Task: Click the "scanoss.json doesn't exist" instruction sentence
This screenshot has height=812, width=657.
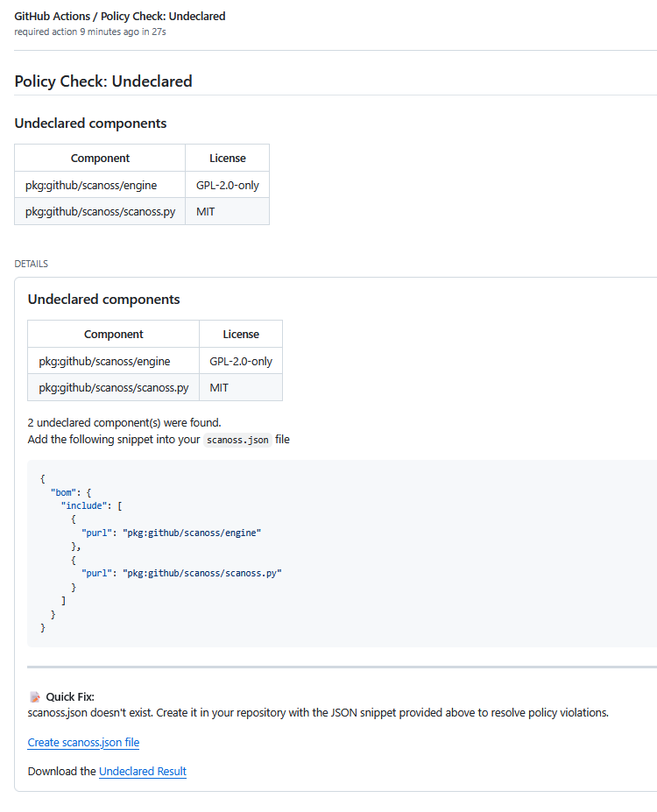Action: coord(318,712)
